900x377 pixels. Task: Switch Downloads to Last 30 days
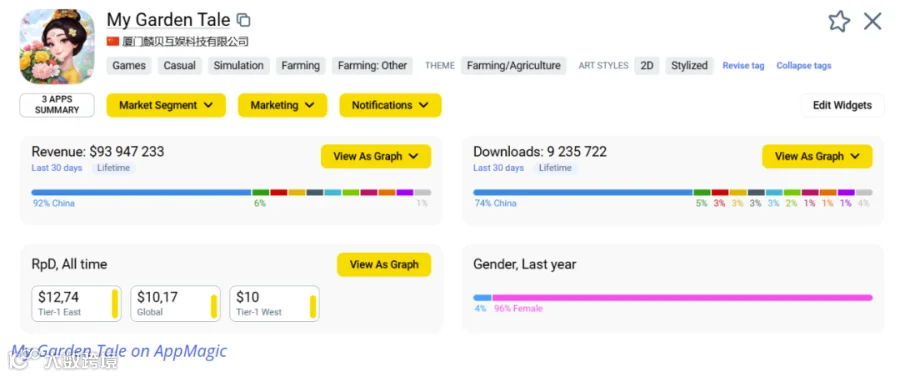coord(498,168)
